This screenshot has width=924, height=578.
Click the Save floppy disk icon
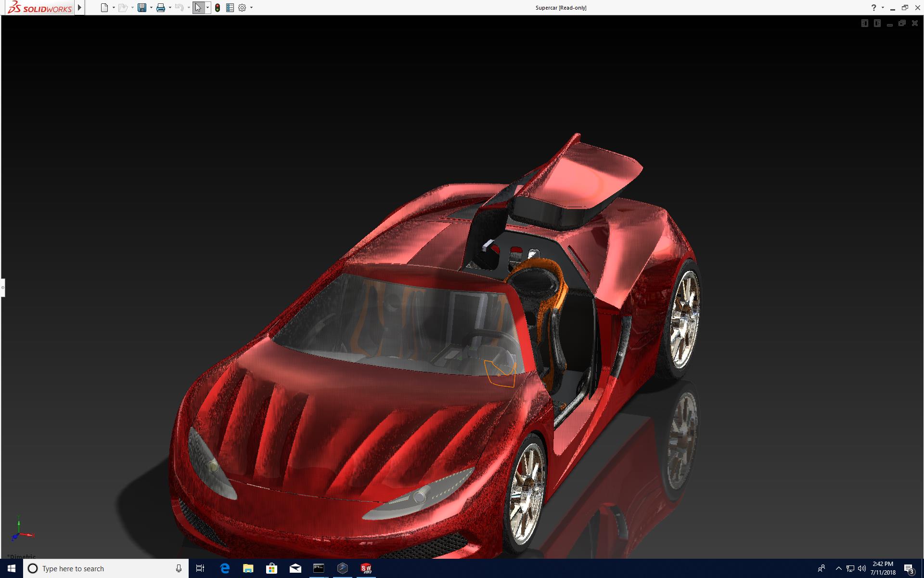[x=142, y=8]
